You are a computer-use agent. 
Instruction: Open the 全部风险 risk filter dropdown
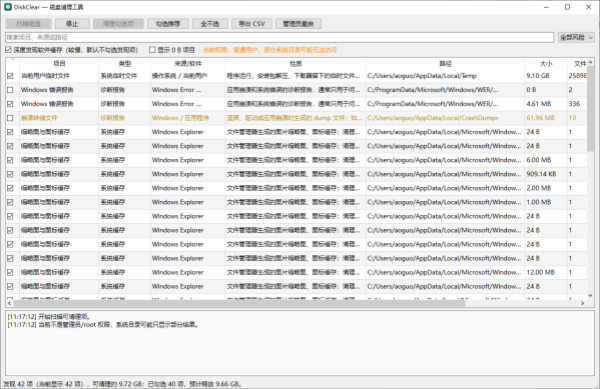(x=576, y=37)
